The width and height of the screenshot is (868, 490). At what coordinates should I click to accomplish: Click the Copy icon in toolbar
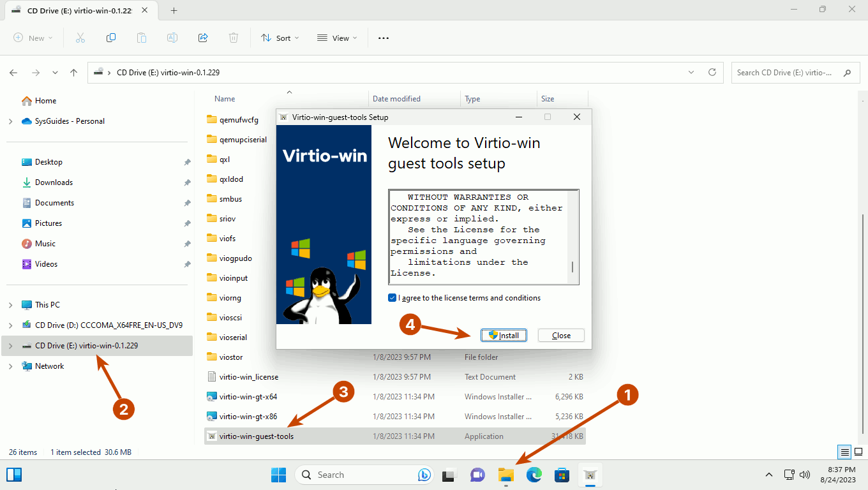pos(111,38)
